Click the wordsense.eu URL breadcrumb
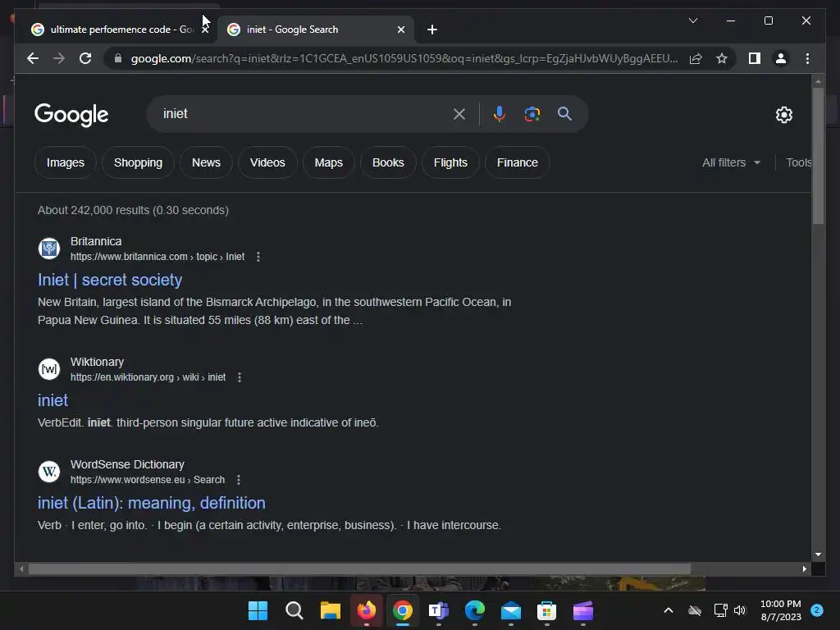 (x=148, y=479)
